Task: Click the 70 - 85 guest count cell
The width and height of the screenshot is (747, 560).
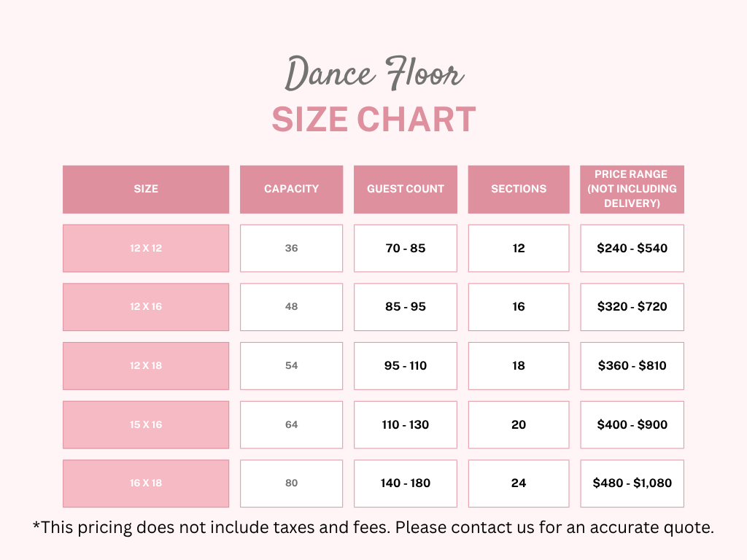Action: 406,248
